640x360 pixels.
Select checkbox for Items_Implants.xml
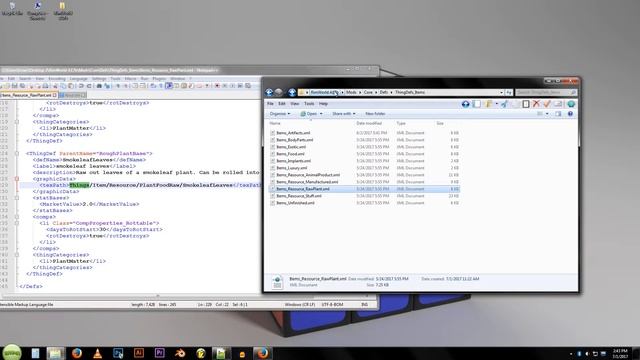(x=272, y=161)
